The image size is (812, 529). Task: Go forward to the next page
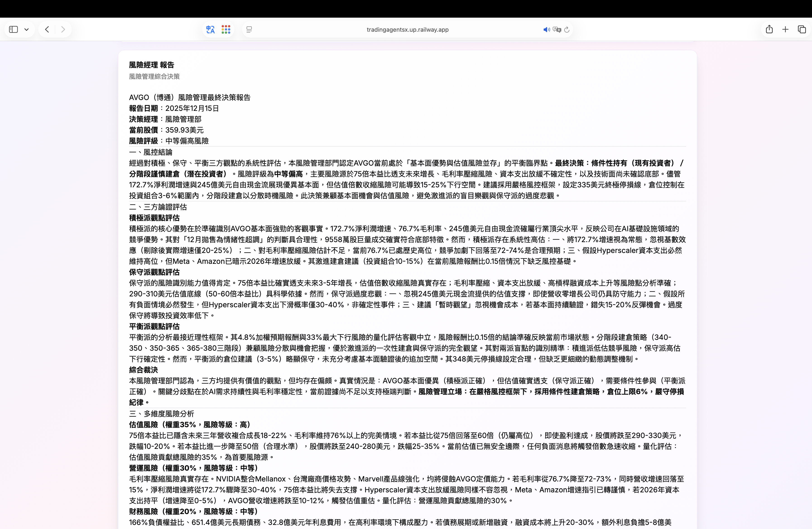63,29
